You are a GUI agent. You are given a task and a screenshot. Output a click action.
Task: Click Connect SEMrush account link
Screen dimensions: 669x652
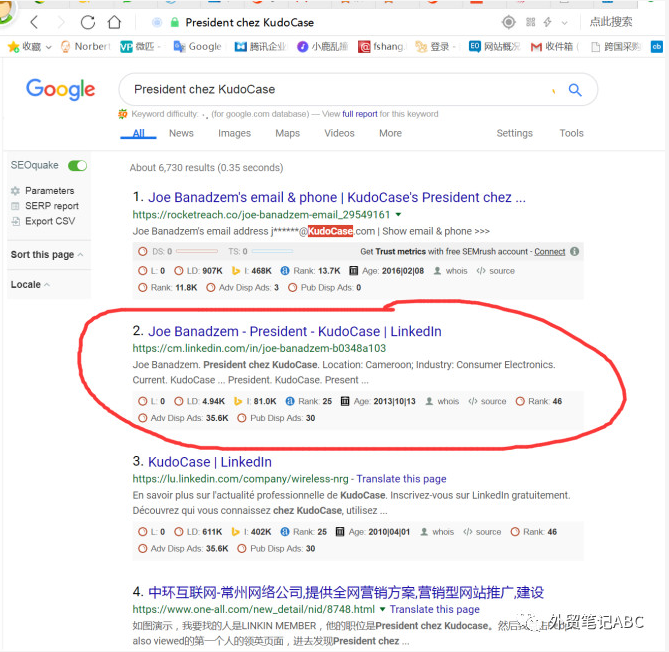click(550, 252)
